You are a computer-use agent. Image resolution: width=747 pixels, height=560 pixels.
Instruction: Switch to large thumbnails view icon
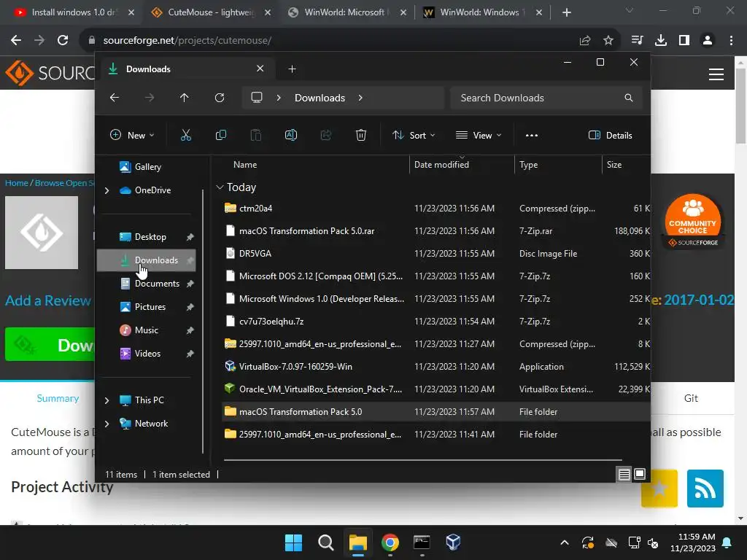[x=640, y=474]
